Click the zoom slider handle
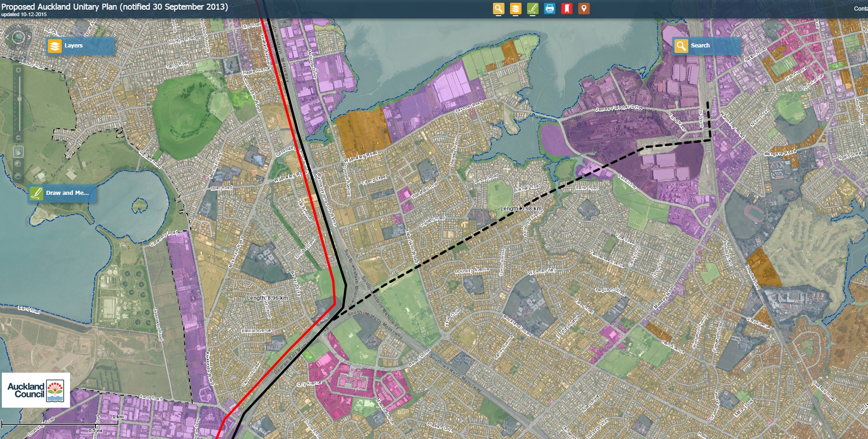The width and height of the screenshot is (868, 439). click(19, 100)
